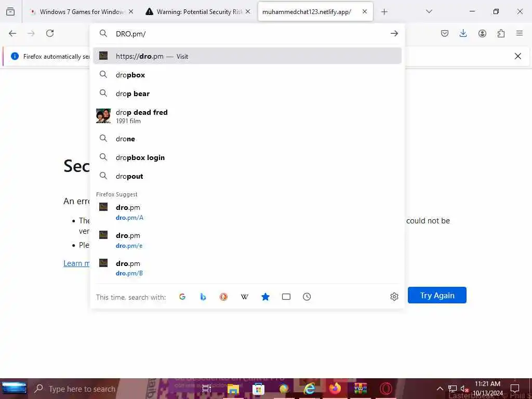Click the network tray icon

(x=453, y=389)
